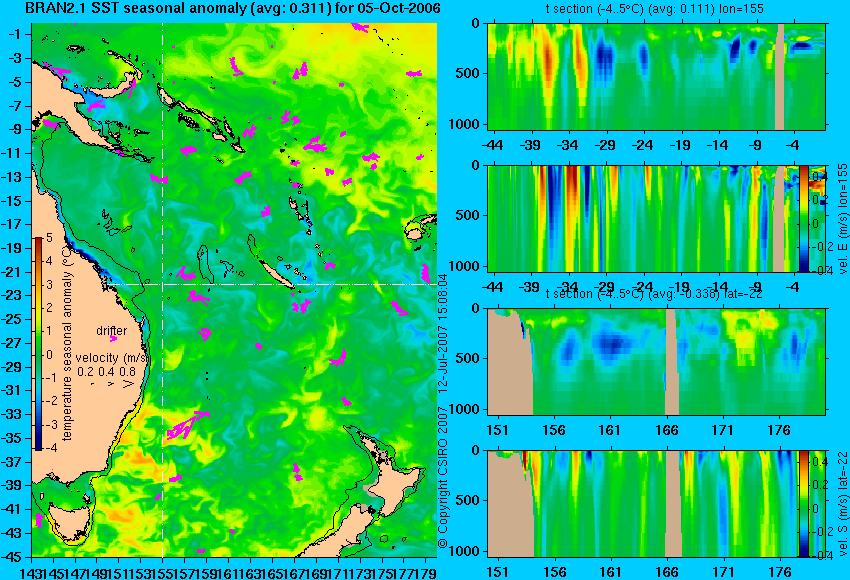The width and height of the screenshot is (850, 580).
Task: Click the 't section' lon=155 panel title
Action: (655, 9)
